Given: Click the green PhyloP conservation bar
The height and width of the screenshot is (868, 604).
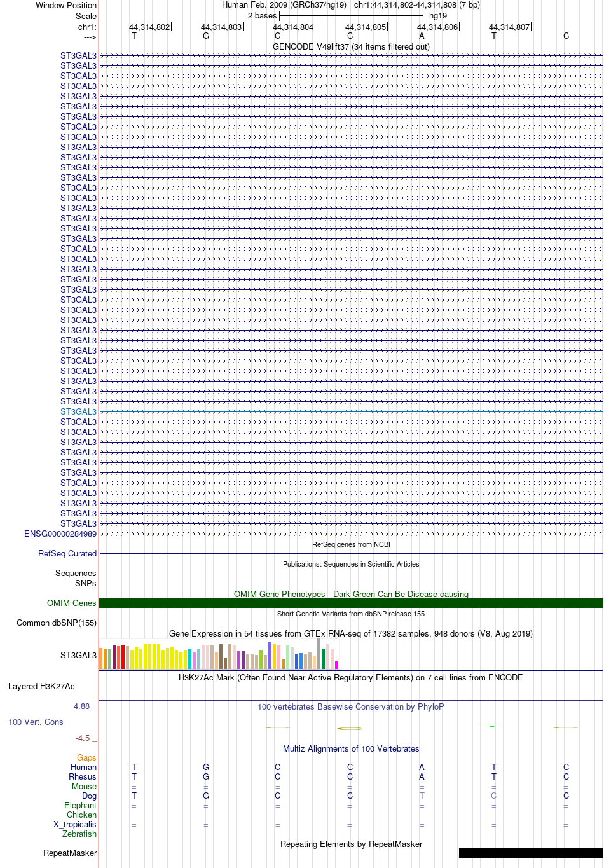Looking at the screenshot, I should [x=492, y=726].
